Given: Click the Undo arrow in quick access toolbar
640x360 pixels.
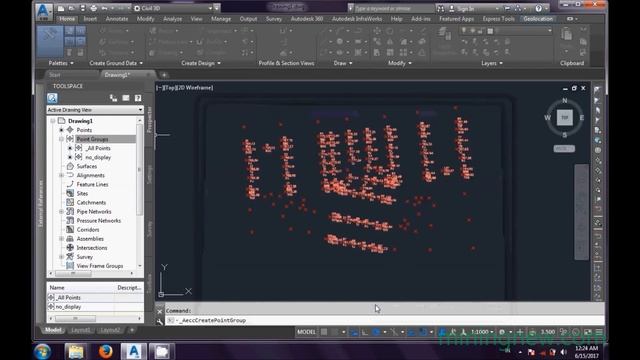Looking at the screenshot, I should pyautogui.click(x=105, y=9).
